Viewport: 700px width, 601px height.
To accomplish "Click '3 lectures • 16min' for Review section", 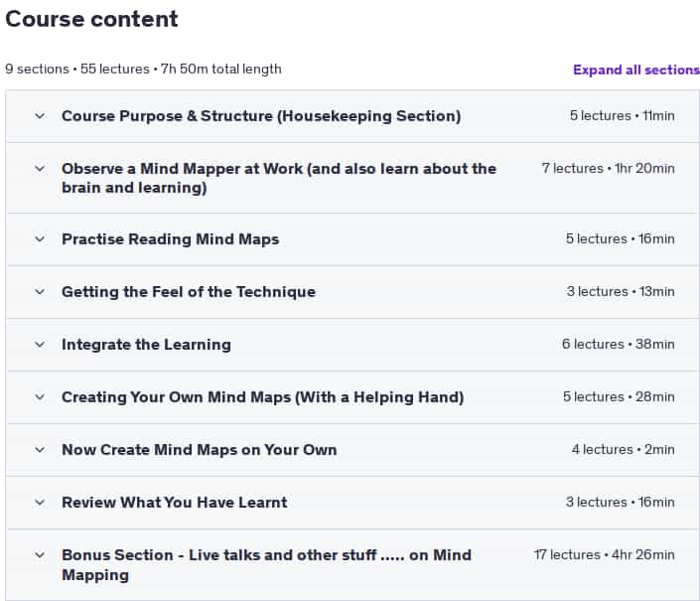I will (621, 502).
